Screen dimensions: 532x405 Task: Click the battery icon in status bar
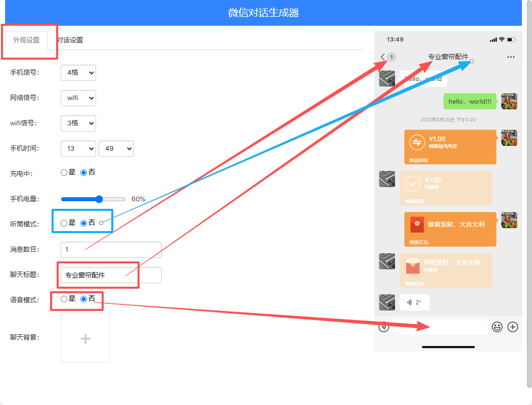[512, 39]
